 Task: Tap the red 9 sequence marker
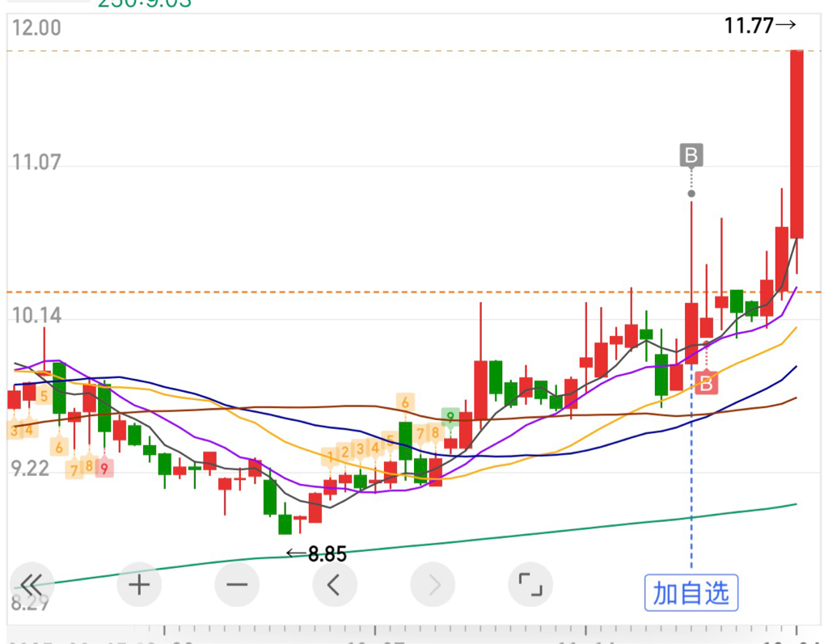click(x=104, y=468)
